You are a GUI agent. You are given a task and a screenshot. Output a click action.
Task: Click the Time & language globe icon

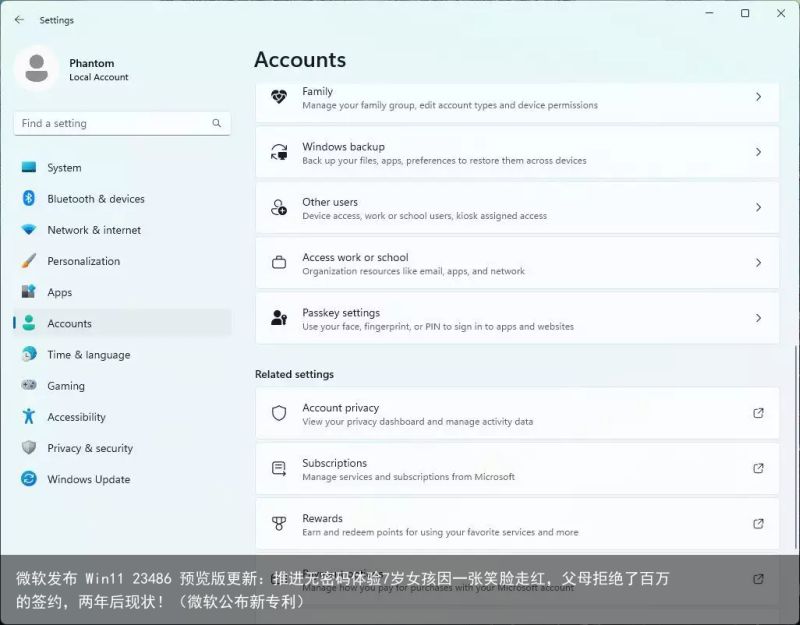coord(29,354)
